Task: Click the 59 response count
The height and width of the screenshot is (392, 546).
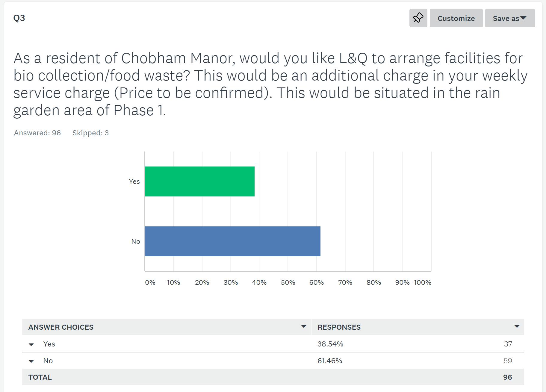Action: (x=508, y=361)
